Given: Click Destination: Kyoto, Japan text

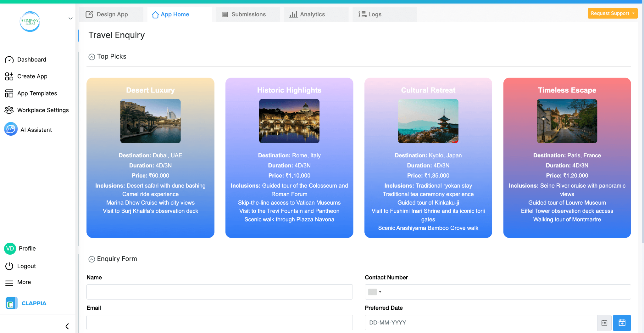Looking at the screenshot, I should coord(428,155).
